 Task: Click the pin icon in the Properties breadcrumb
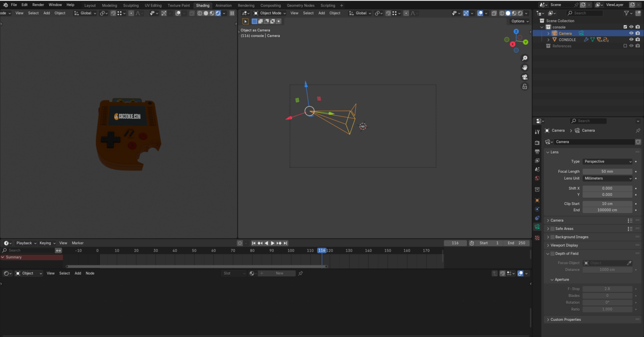638,130
